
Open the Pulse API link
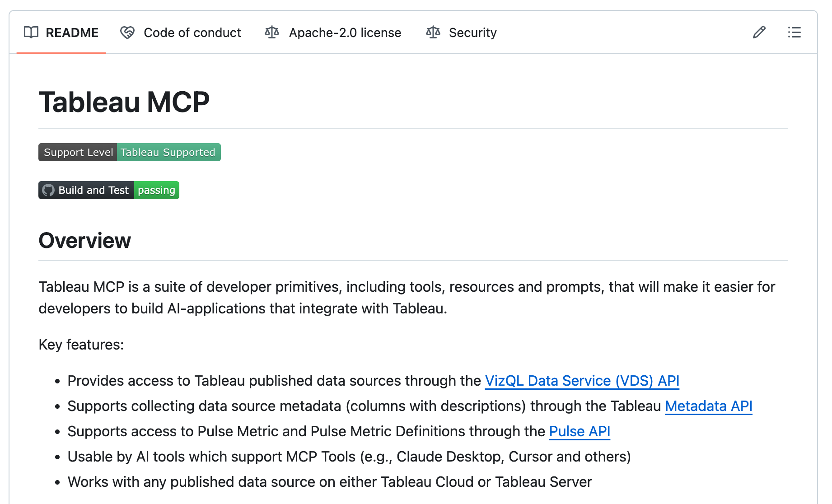580,431
